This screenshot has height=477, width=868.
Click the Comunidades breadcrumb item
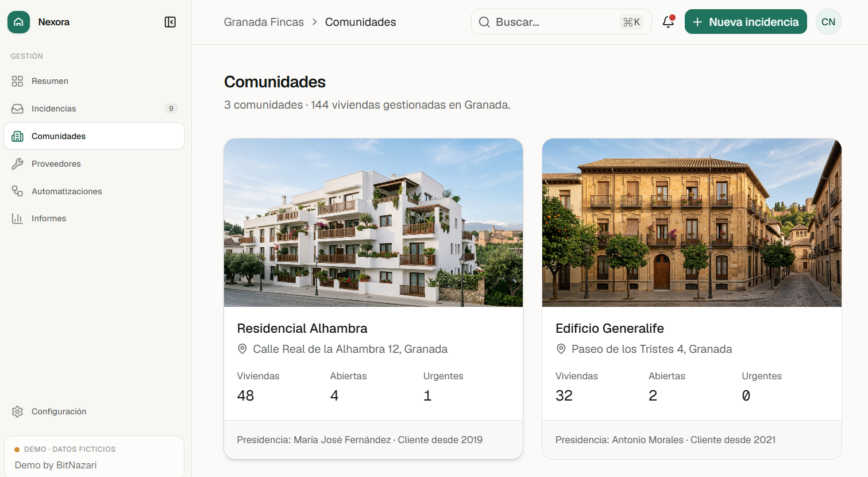click(361, 22)
